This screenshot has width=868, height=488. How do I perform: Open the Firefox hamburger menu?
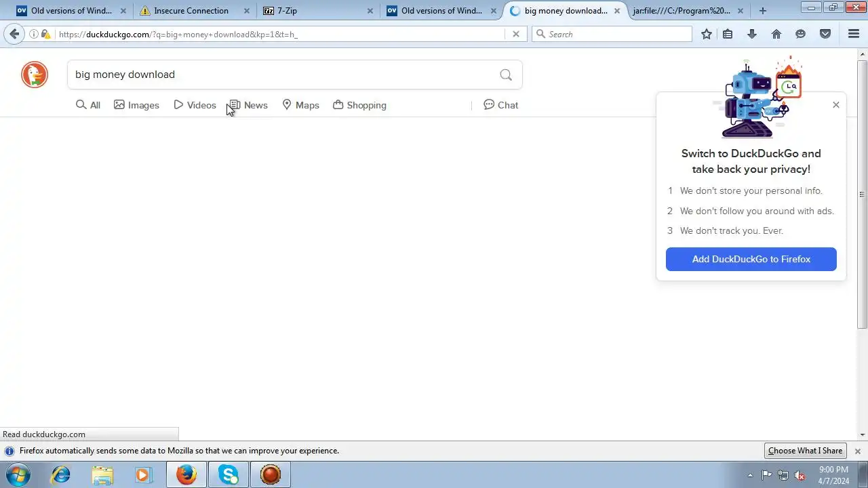[x=854, y=34]
